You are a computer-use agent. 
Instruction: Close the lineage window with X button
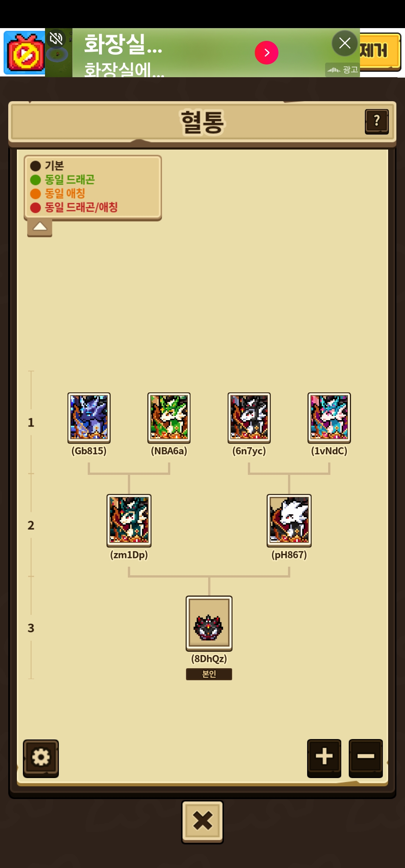coord(202,822)
